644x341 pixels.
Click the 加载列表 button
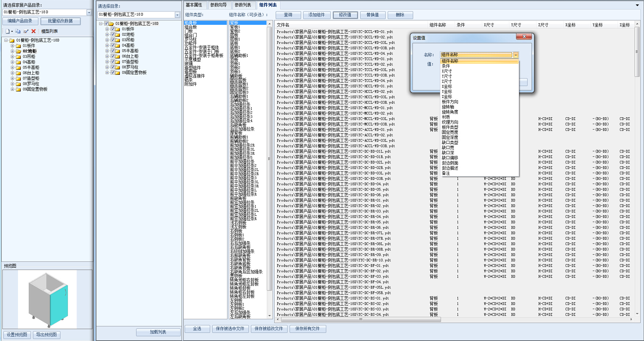click(x=158, y=332)
